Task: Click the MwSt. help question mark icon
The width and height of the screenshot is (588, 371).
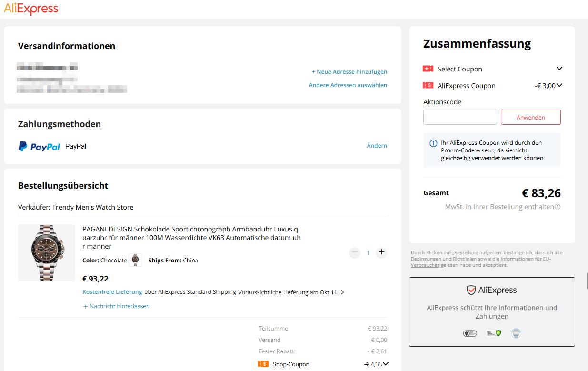Action: point(558,207)
